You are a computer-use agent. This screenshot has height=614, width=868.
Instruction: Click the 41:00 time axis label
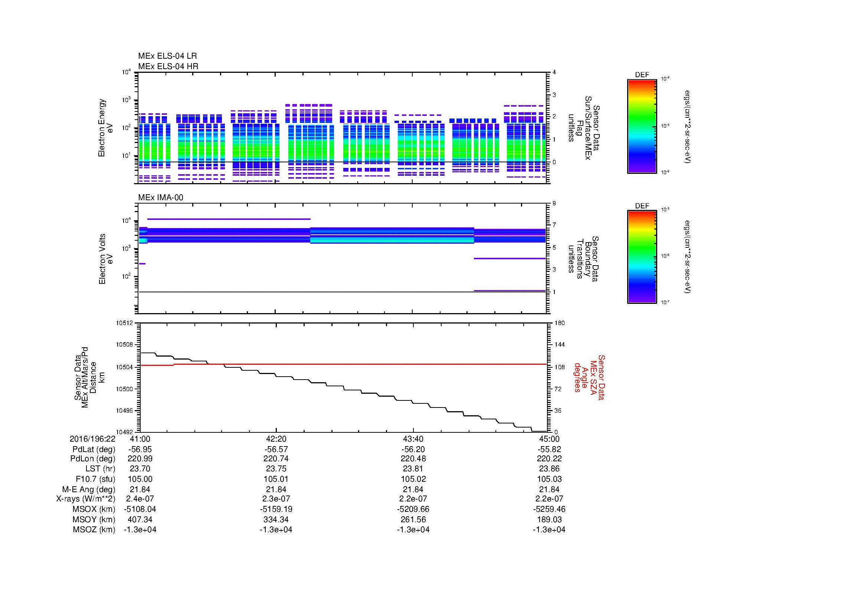tap(140, 439)
